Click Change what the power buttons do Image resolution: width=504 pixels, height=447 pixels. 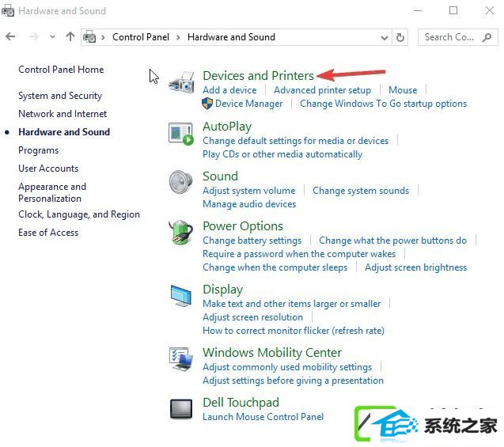pyautogui.click(x=392, y=241)
